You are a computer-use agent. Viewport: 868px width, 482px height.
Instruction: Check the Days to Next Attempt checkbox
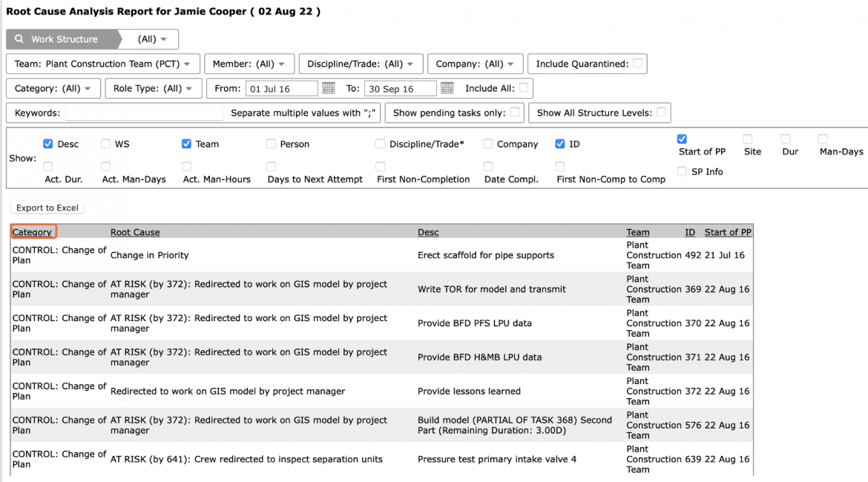271,167
